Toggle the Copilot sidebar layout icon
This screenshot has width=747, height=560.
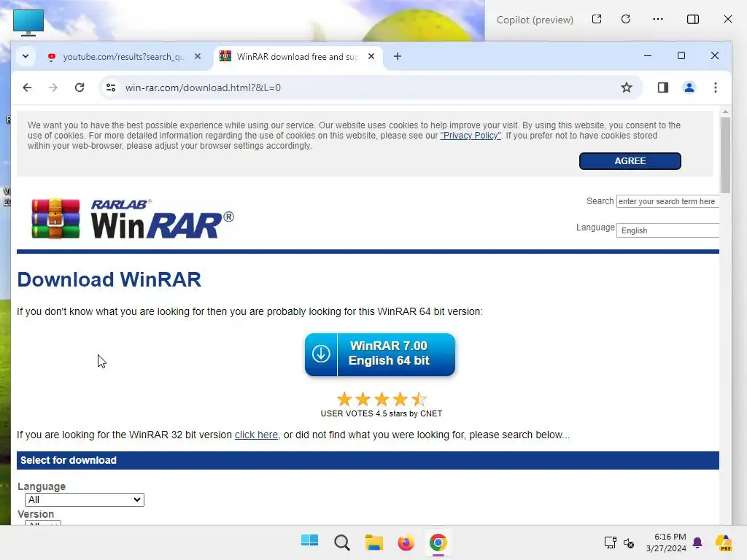coord(693,19)
